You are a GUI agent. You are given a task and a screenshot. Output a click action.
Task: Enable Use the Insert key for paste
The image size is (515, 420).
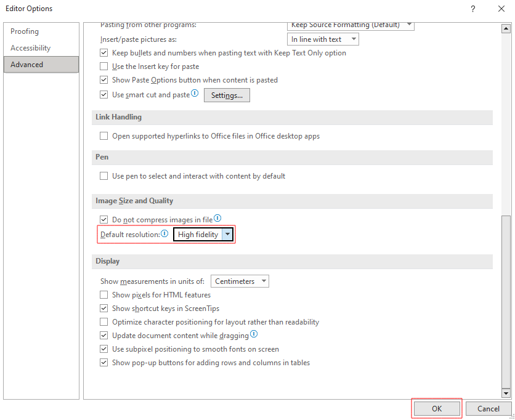coord(103,67)
